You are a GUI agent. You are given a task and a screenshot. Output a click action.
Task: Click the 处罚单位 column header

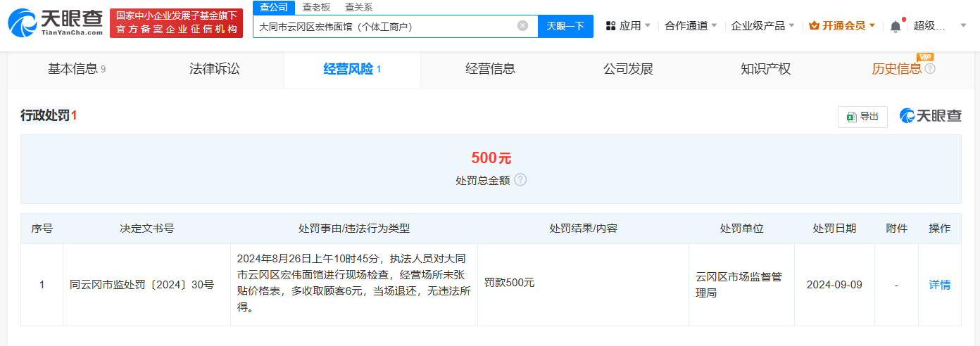click(741, 229)
